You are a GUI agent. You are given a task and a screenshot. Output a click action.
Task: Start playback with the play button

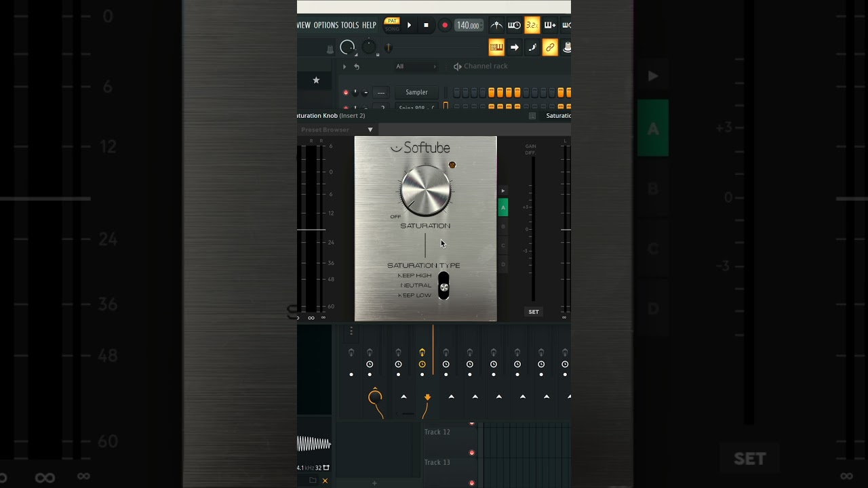click(409, 25)
